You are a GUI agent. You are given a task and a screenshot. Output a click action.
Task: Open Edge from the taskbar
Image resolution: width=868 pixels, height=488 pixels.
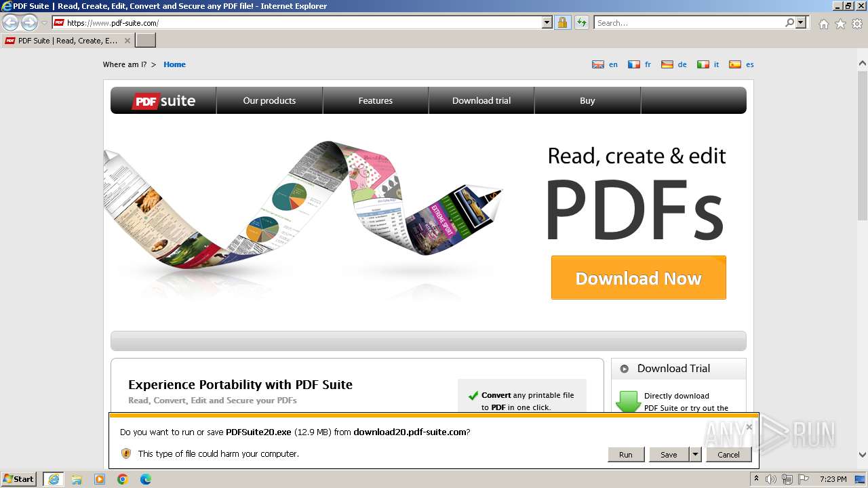click(146, 479)
